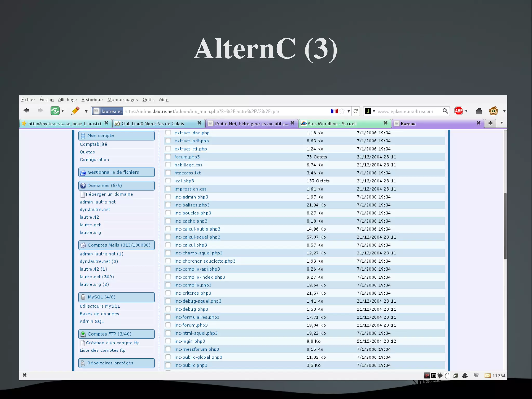
Task: Go back with the back arrow
Action: coord(26,110)
